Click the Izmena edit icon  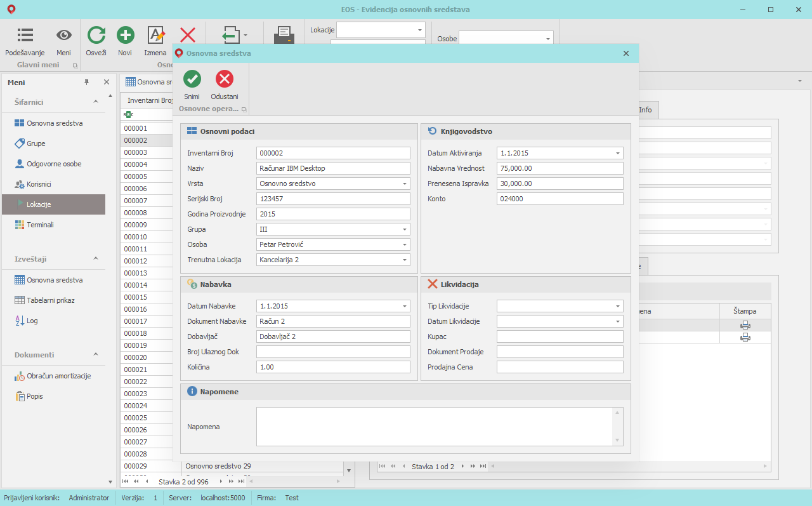pos(155,35)
